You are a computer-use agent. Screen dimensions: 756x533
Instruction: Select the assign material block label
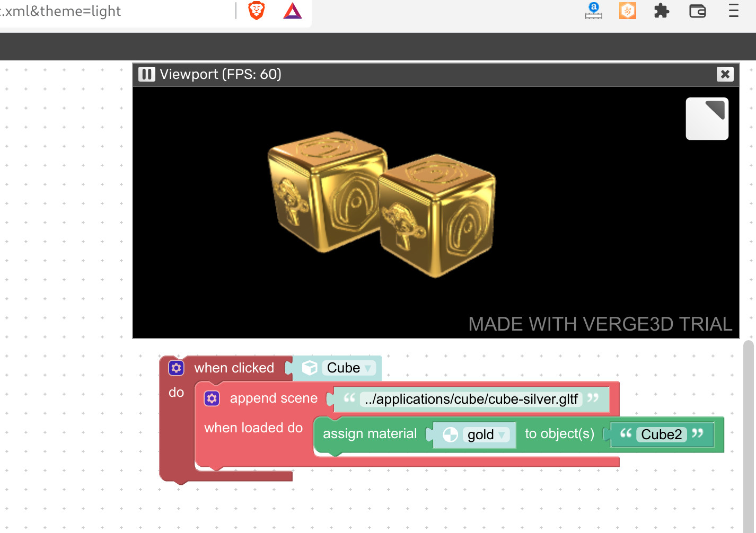point(370,434)
